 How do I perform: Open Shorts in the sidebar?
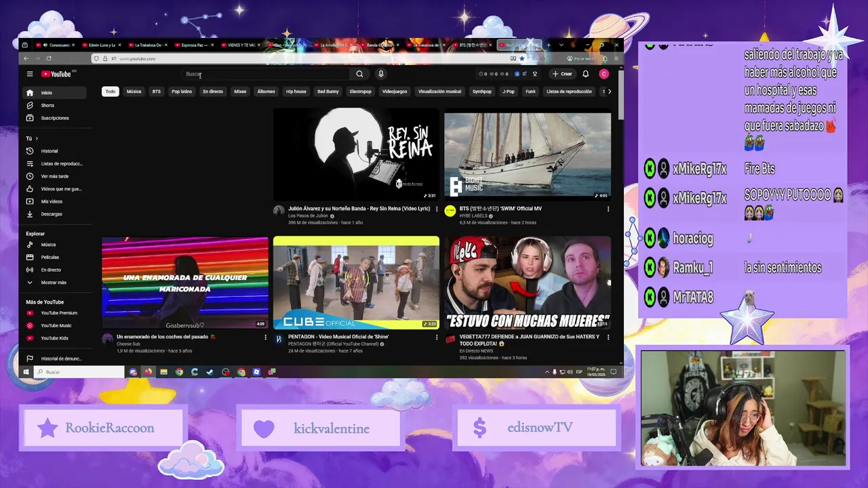coord(56,105)
